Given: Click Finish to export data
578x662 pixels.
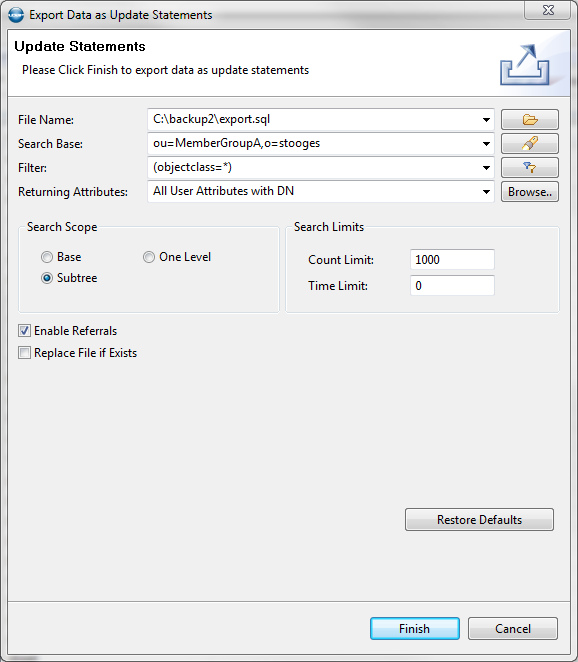Looking at the screenshot, I should click(x=415, y=629).
